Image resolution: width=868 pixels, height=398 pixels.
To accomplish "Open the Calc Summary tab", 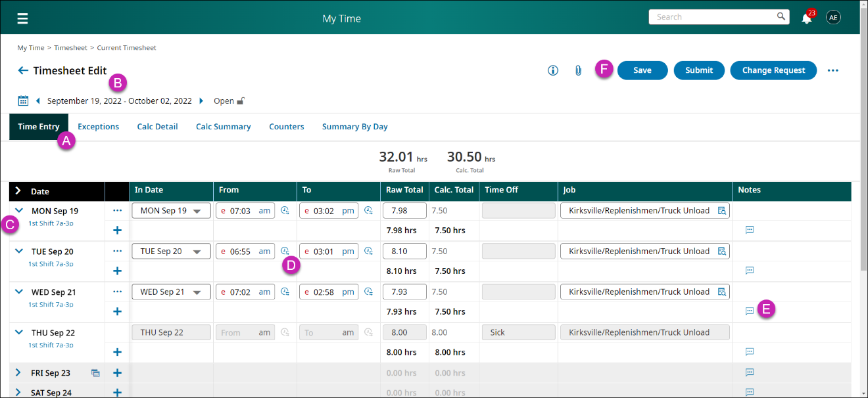I will coord(224,127).
